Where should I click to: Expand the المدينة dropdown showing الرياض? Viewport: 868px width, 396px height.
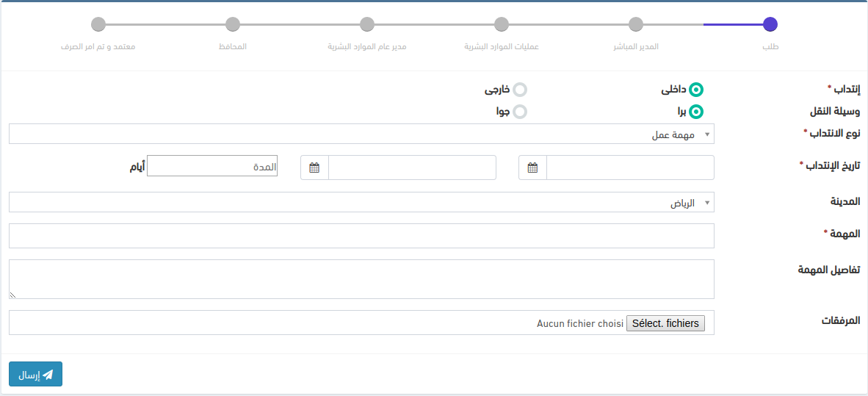point(361,203)
